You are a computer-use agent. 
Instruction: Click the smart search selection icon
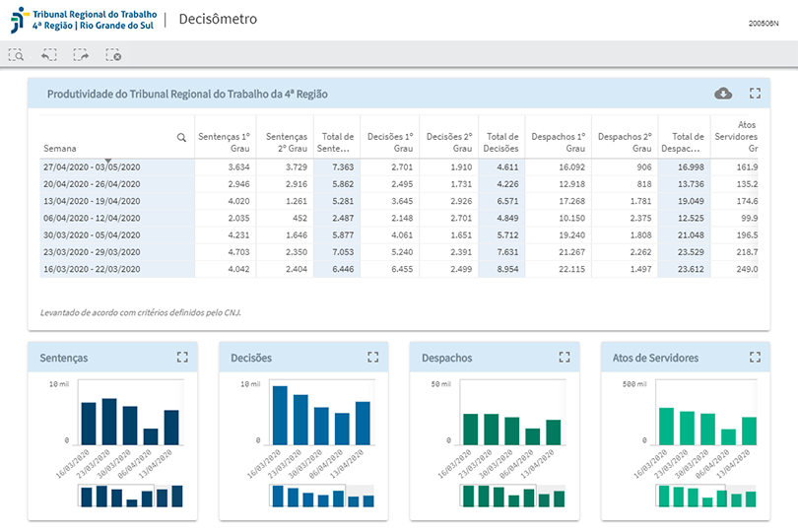pyautogui.click(x=17, y=55)
